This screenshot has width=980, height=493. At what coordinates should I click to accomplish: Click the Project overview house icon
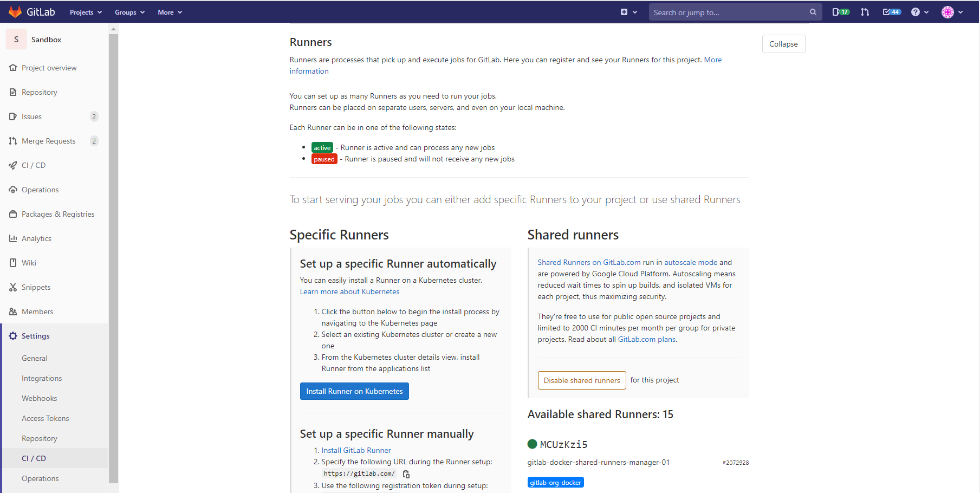coord(13,68)
